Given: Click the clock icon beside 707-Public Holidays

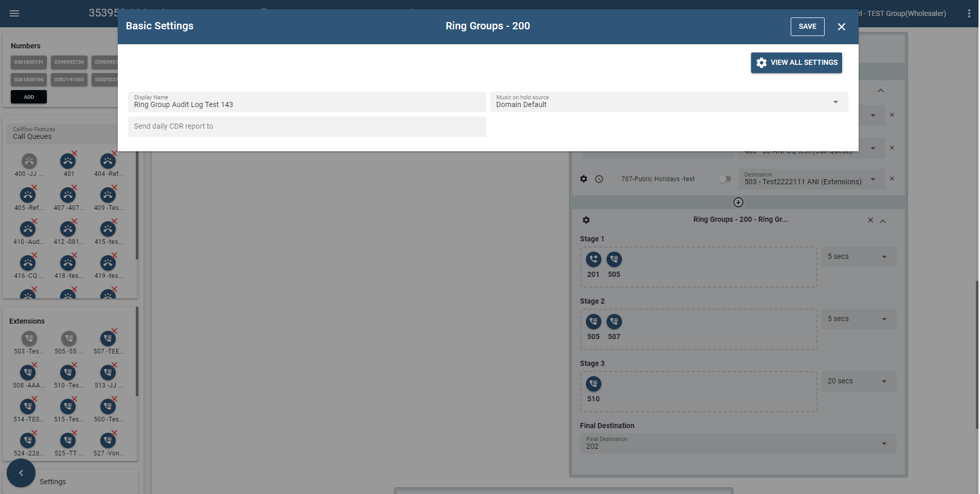Looking at the screenshot, I should pyautogui.click(x=599, y=179).
